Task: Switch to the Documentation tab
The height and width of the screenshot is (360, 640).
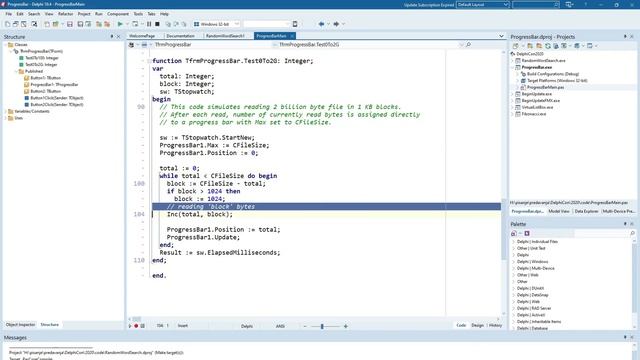Action: [x=180, y=36]
